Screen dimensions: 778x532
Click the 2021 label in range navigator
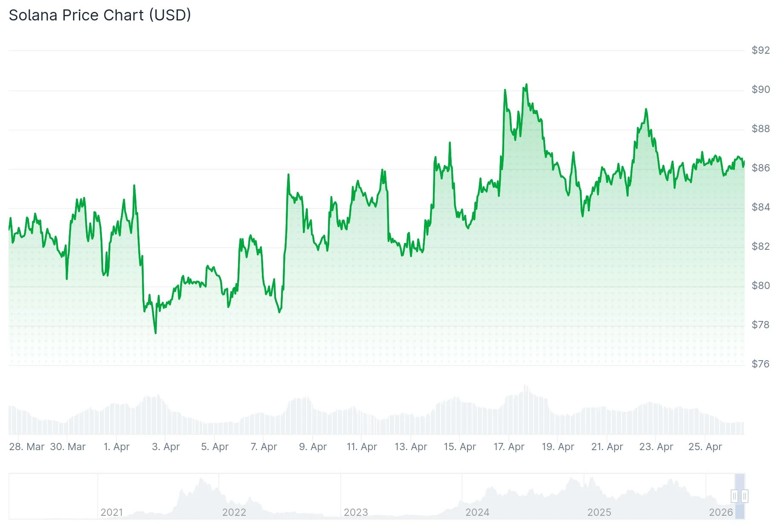pos(112,512)
